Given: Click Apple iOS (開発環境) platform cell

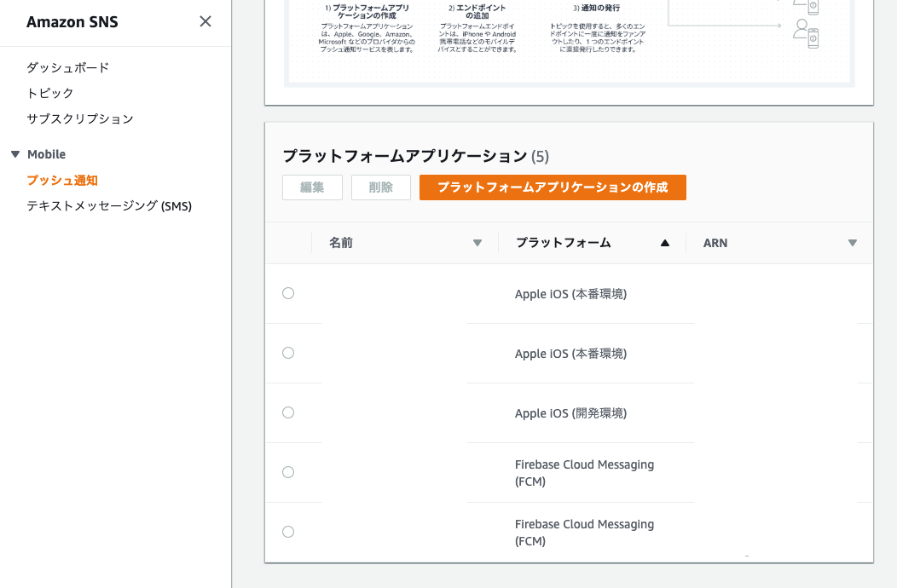Looking at the screenshot, I should click(571, 413).
